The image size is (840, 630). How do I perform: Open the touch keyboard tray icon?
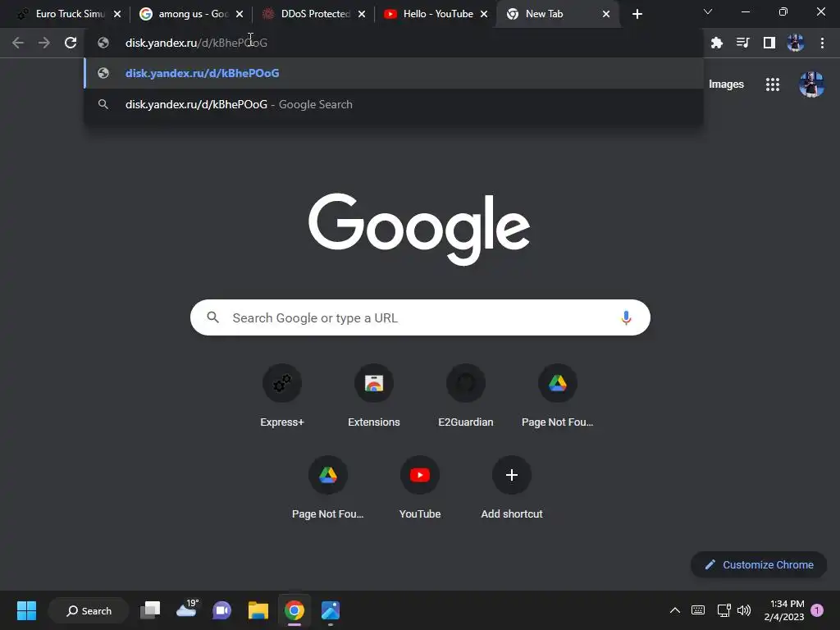point(698,610)
